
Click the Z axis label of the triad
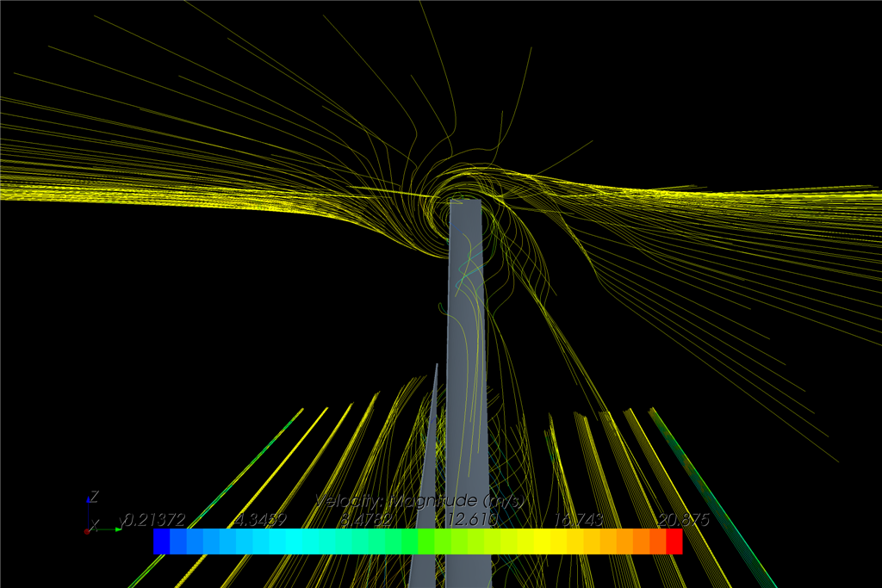click(94, 497)
